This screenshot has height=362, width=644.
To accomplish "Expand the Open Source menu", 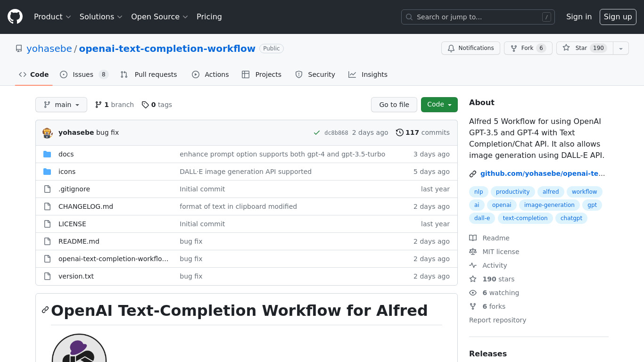I will [x=159, y=16].
